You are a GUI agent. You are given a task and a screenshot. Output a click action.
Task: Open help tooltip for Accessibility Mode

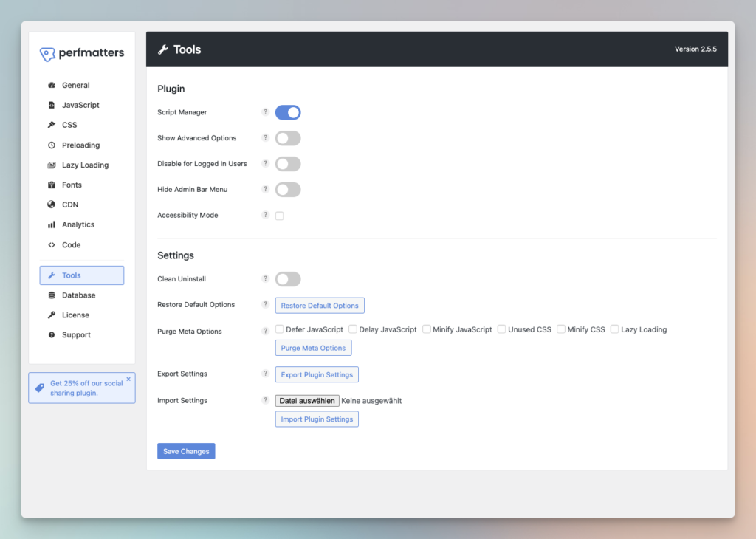265,215
